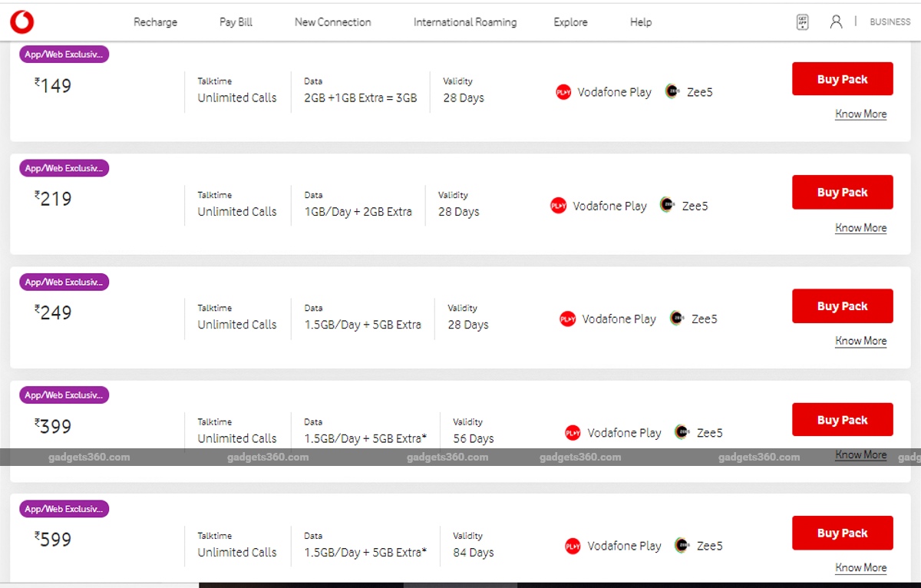Go to International Roaming

464,21
